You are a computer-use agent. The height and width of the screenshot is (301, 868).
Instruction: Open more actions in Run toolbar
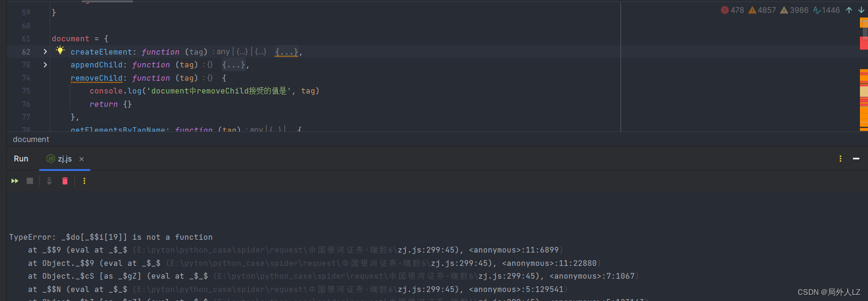tap(84, 181)
